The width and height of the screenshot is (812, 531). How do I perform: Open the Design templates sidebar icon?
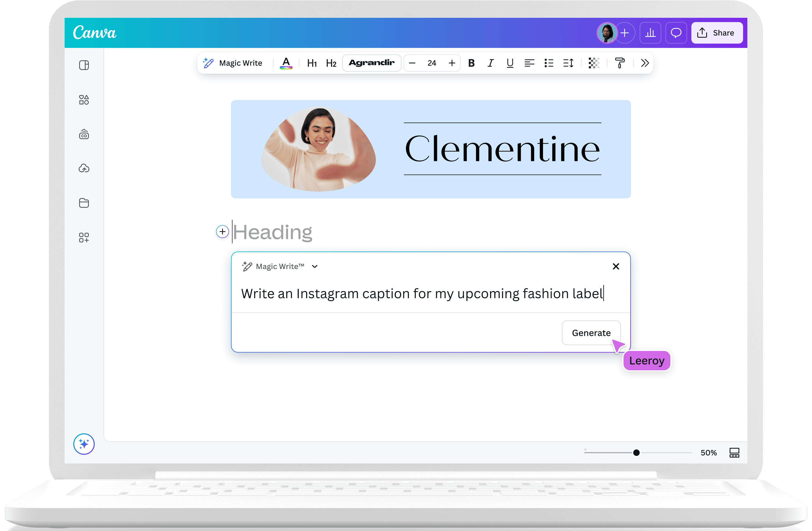click(84, 65)
